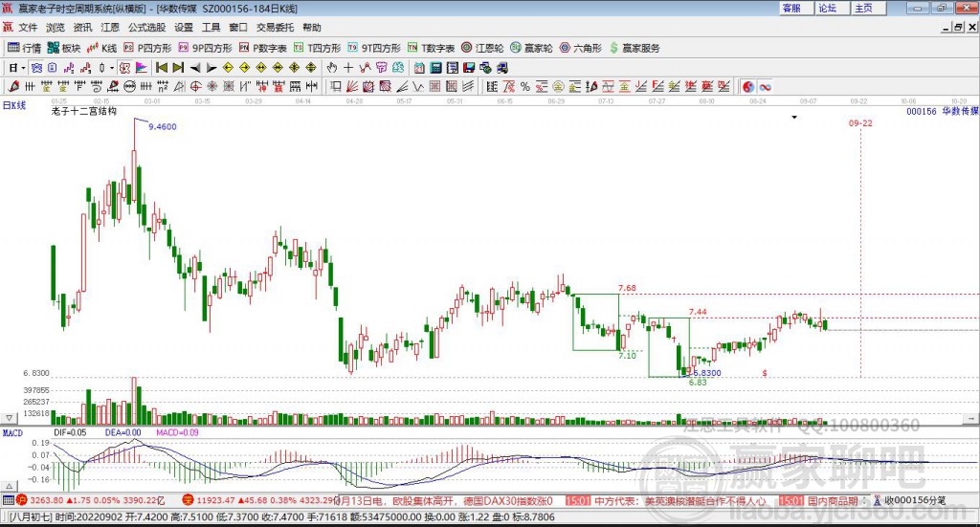This screenshot has height=527, width=980.
Task: Open the 交易委托 menu
Action: (x=275, y=28)
